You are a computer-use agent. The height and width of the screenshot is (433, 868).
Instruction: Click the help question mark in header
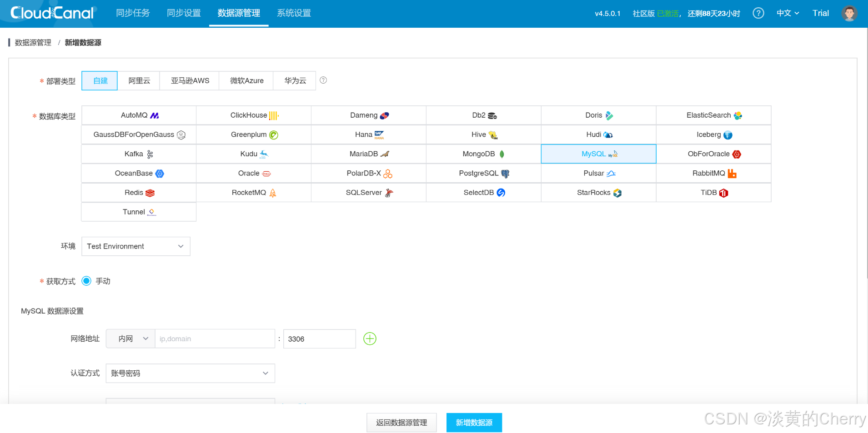[758, 13]
